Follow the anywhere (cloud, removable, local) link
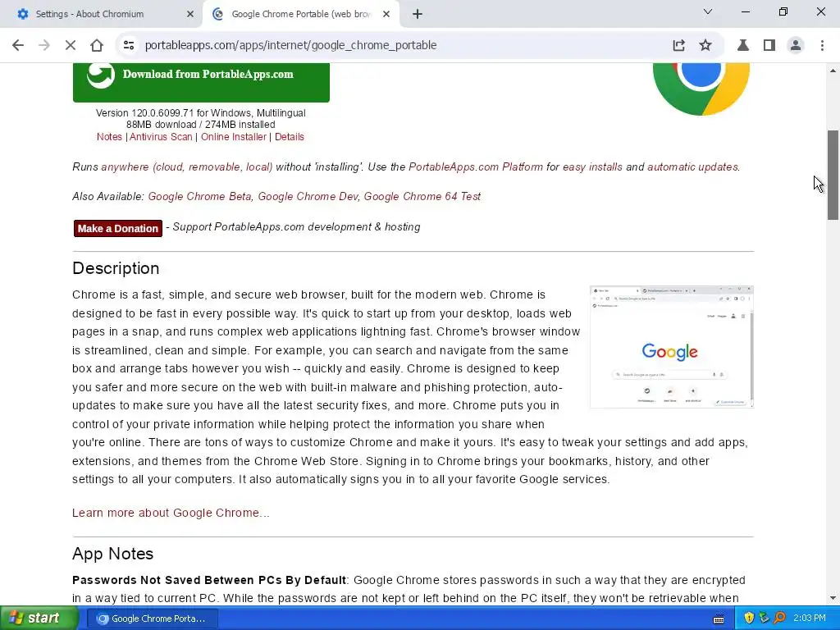The width and height of the screenshot is (840, 630). (187, 167)
